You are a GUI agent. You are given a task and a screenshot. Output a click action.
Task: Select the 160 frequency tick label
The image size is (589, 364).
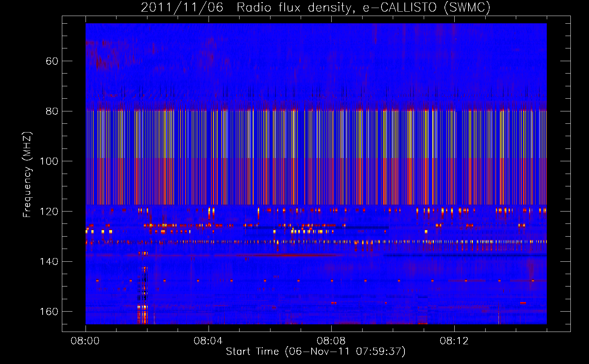point(49,312)
